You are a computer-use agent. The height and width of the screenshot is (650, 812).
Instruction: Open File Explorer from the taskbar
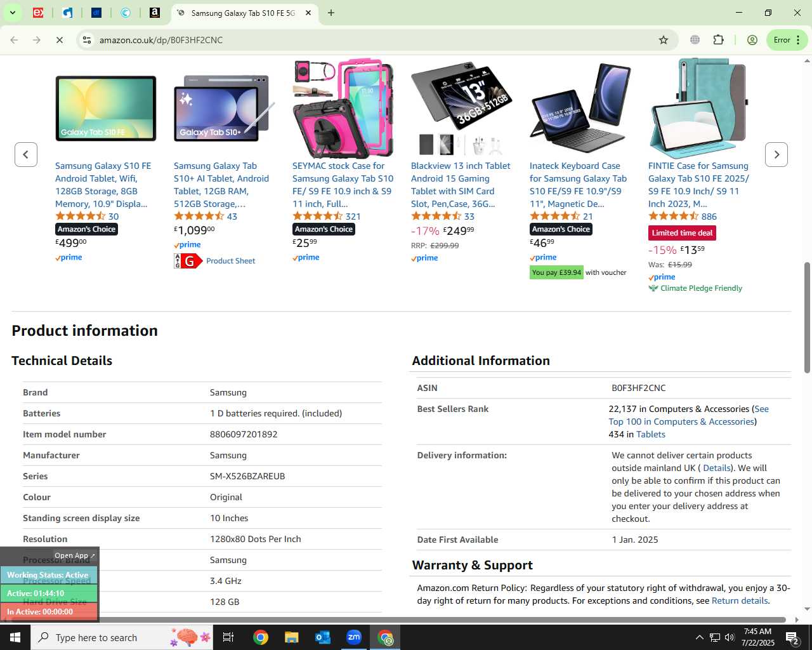tap(291, 637)
